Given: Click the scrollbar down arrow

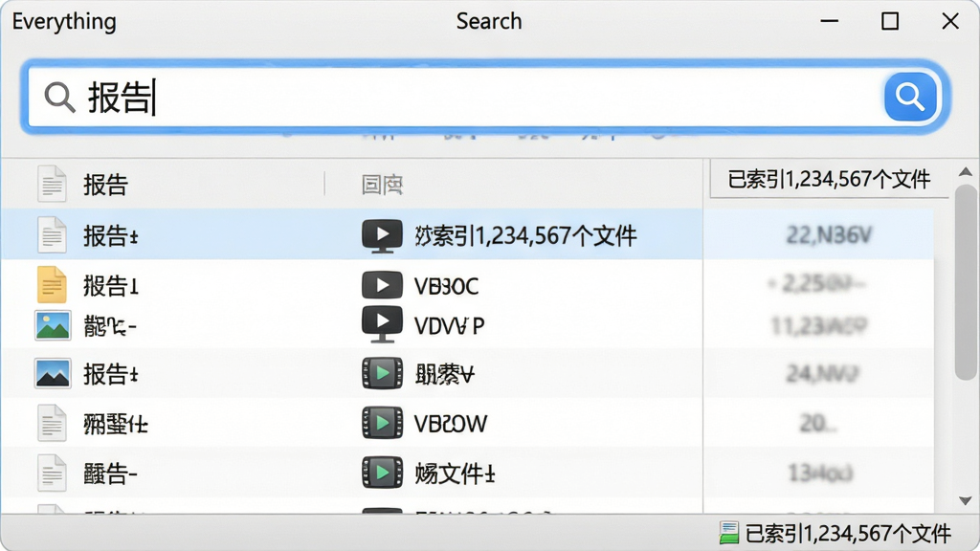Looking at the screenshot, I should pos(965,501).
